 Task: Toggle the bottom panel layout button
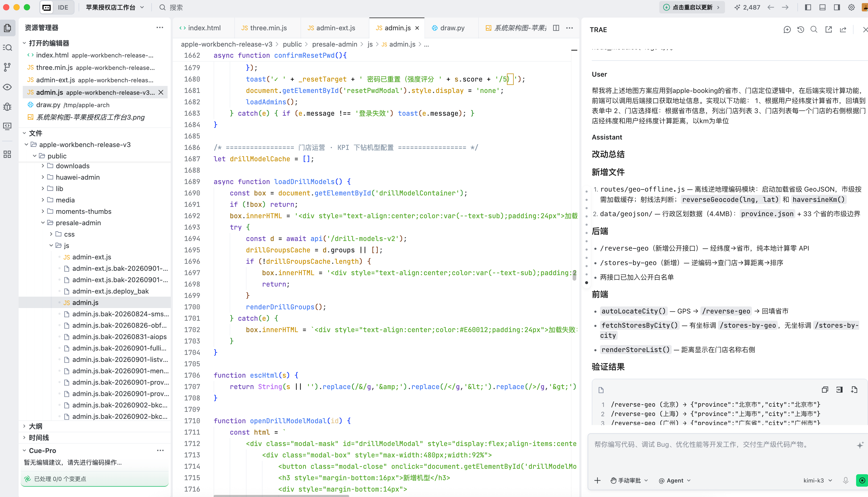(x=822, y=8)
